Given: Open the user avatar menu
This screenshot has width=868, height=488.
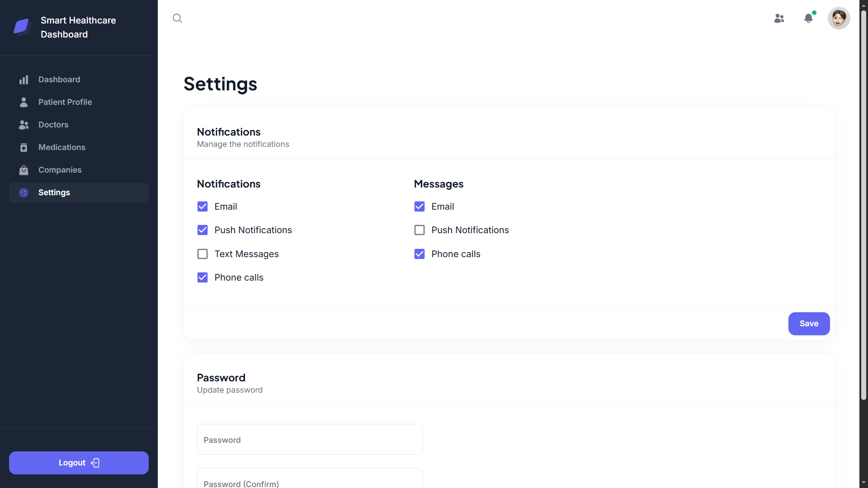Looking at the screenshot, I should (839, 18).
